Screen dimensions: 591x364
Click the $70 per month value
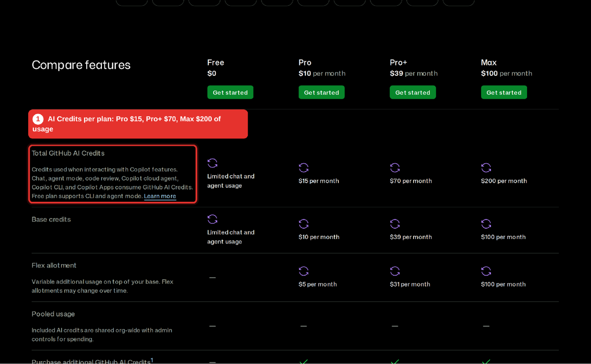pyautogui.click(x=411, y=181)
